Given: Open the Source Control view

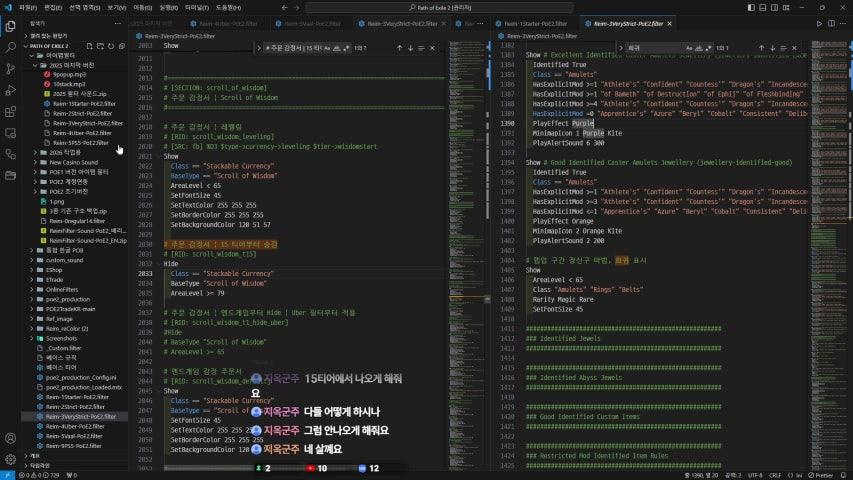Looking at the screenshot, I should (x=11, y=69).
